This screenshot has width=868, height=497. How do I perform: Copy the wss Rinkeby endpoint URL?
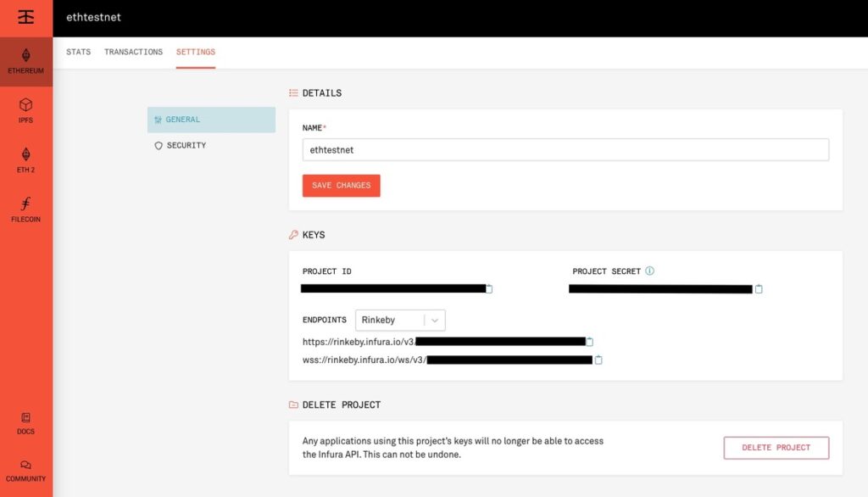pyautogui.click(x=598, y=360)
